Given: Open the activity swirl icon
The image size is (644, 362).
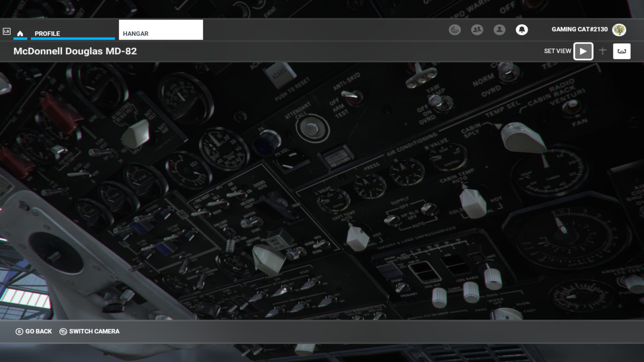Looking at the screenshot, I should click(x=454, y=30).
